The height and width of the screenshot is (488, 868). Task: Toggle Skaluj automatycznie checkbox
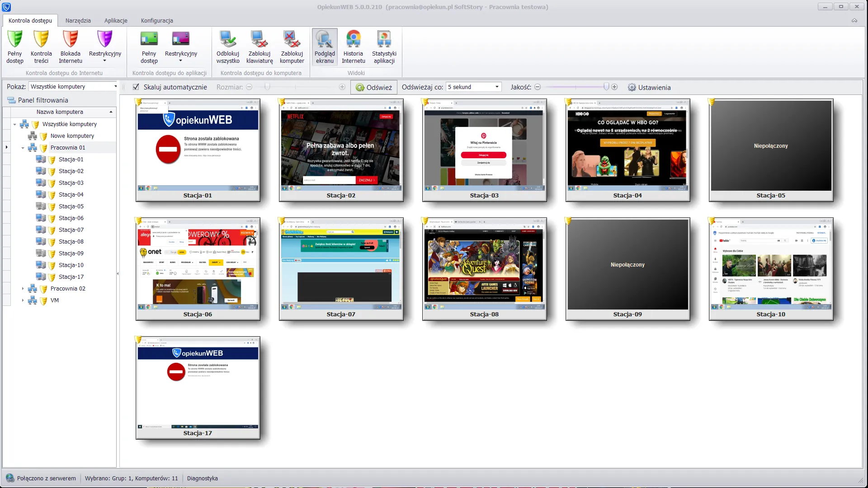(x=136, y=87)
